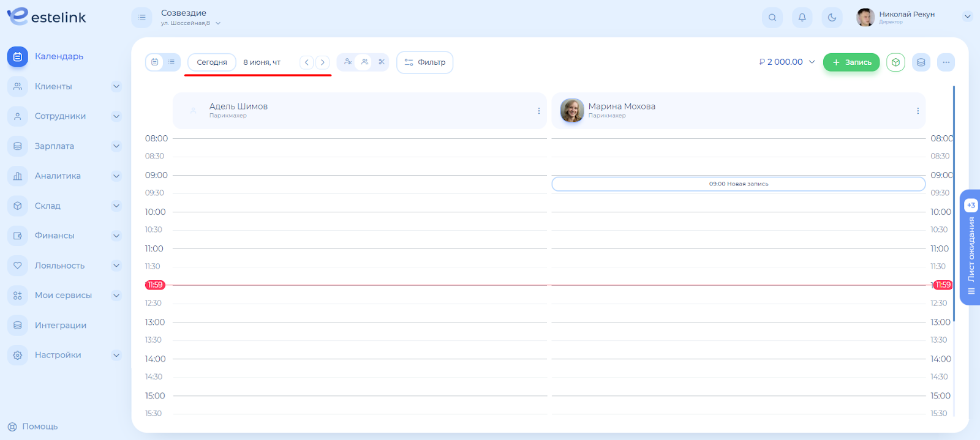
Task: Open the three-dots more options button
Action: coord(946,62)
